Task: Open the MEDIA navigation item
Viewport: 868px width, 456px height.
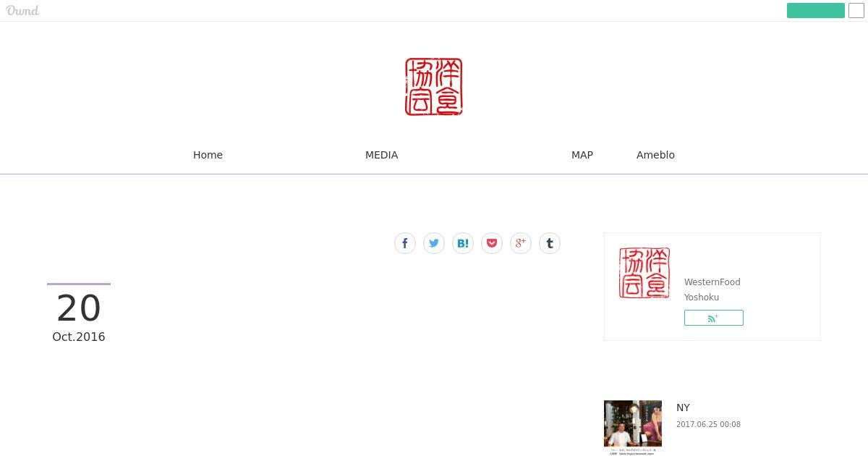Action: pos(382,155)
